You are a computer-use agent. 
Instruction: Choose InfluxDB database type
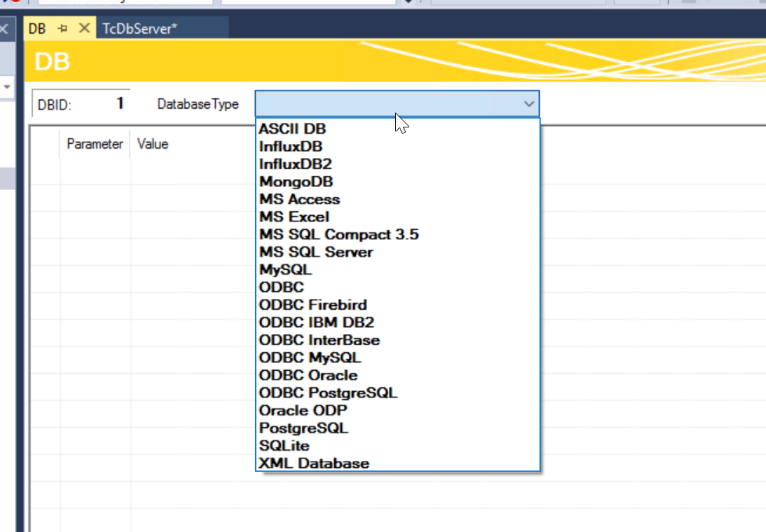point(397,146)
